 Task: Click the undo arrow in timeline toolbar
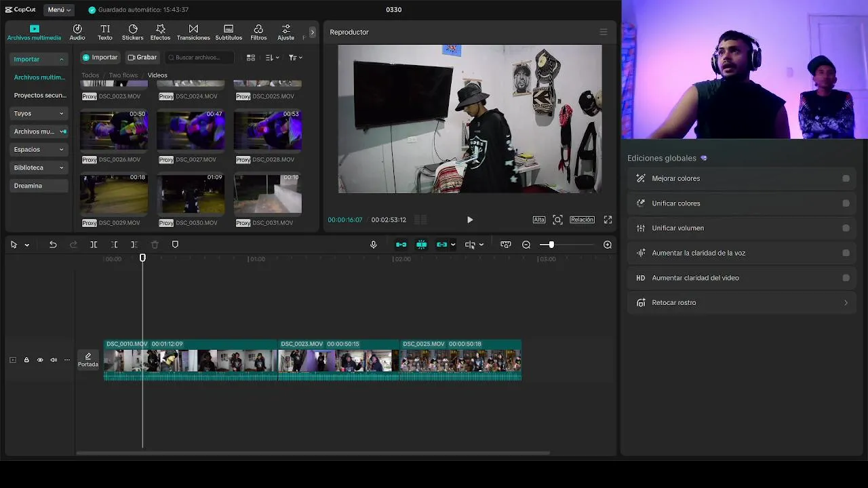53,245
